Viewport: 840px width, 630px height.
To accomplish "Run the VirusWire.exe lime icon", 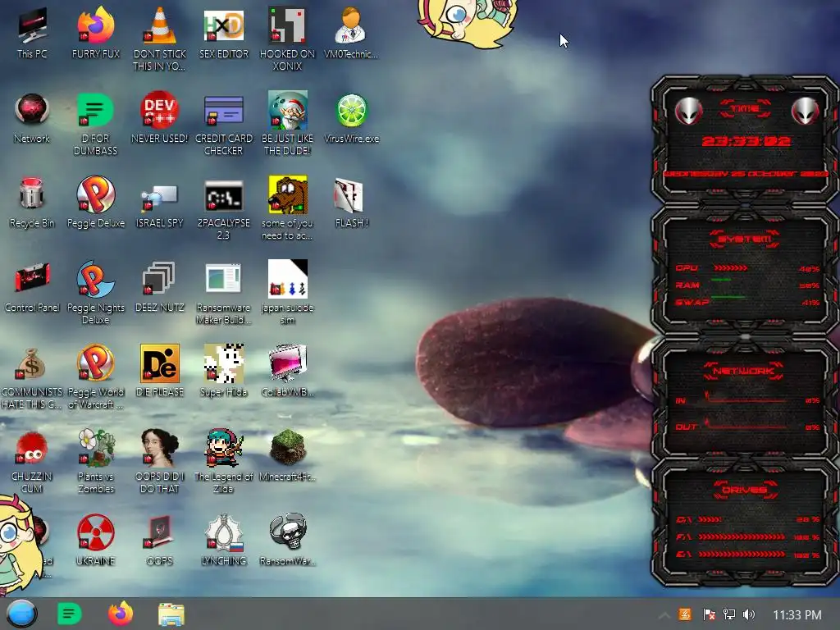I will (351, 118).
